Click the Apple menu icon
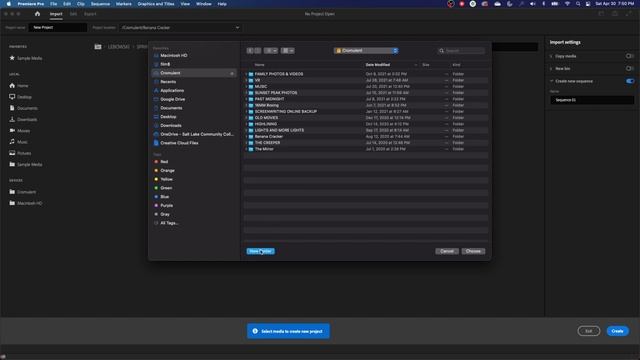This screenshot has width=640, height=360. tap(9, 4)
